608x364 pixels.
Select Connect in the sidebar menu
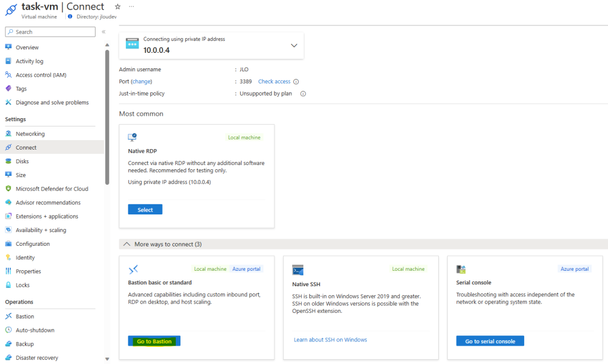pos(26,148)
